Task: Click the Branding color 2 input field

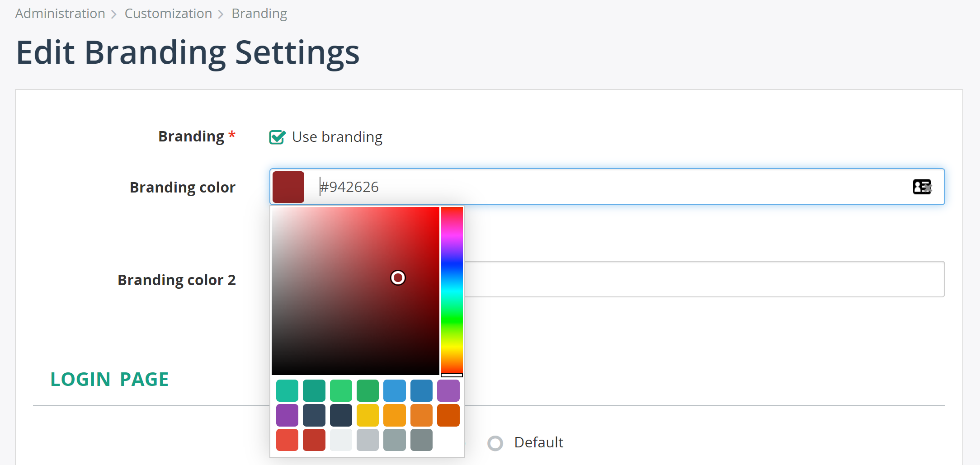Action: point(704,279)
